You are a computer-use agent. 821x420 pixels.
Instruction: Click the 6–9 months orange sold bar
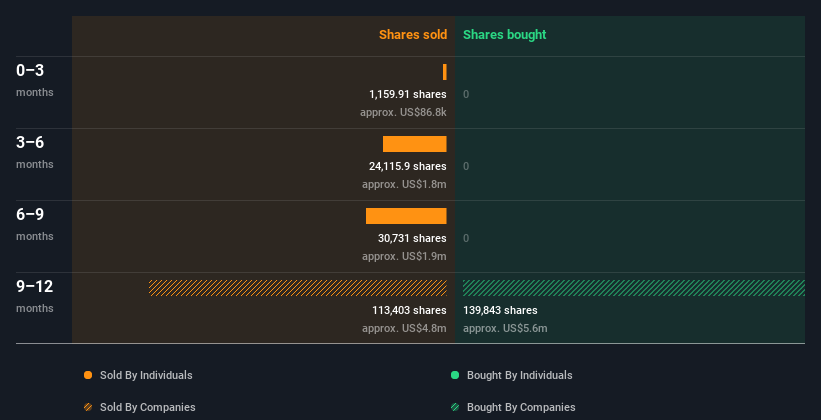tap(406, 216)
